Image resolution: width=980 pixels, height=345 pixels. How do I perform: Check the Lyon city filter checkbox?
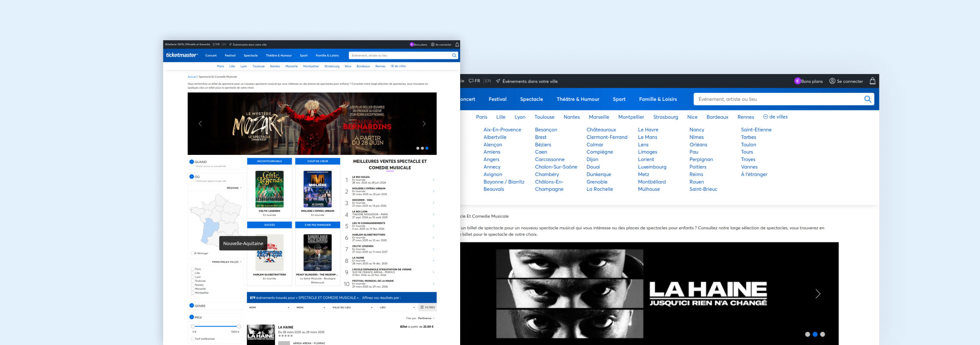(x=193, y=277)
